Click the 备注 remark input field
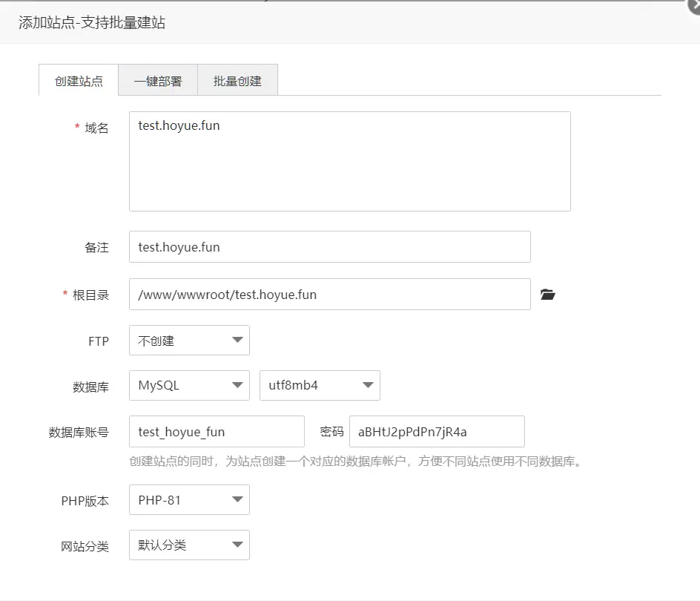The height and width of the screenshot is (601, 700). [x=330, y=246]
